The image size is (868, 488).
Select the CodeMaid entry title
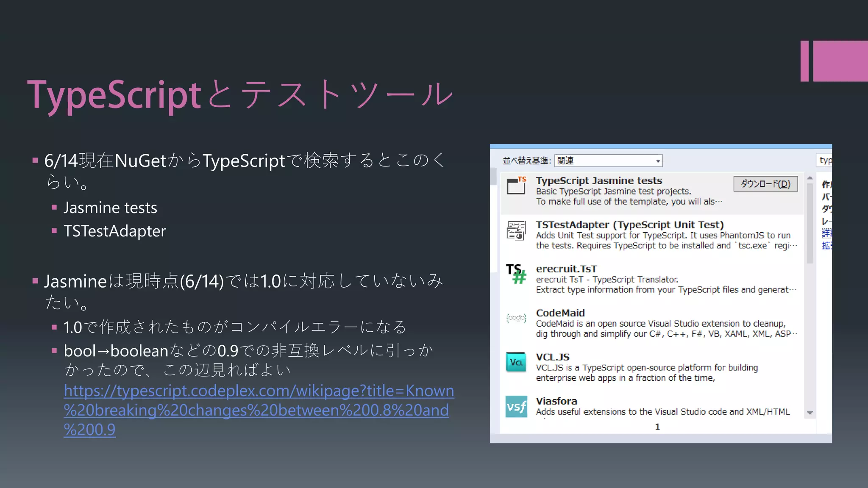click(x=560, y=313)
